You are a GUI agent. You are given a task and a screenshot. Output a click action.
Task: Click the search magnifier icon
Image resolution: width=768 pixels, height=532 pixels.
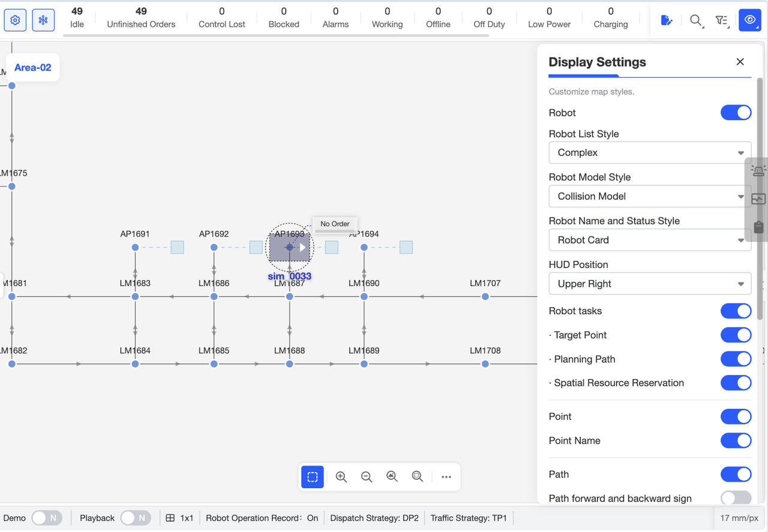pyautogui.click(x=695, y=20)
